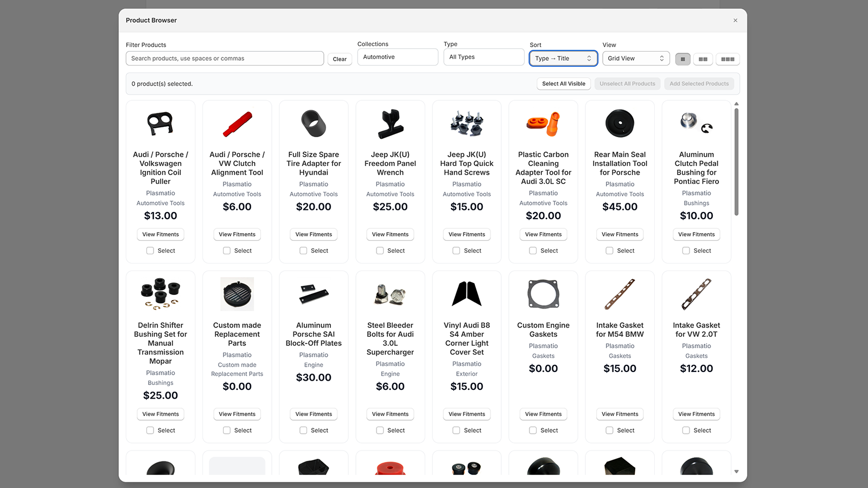View Fitments for Jeep Hard Top Screws
Image resolution: width=868 pixels, height=488 pixels.
467,234
